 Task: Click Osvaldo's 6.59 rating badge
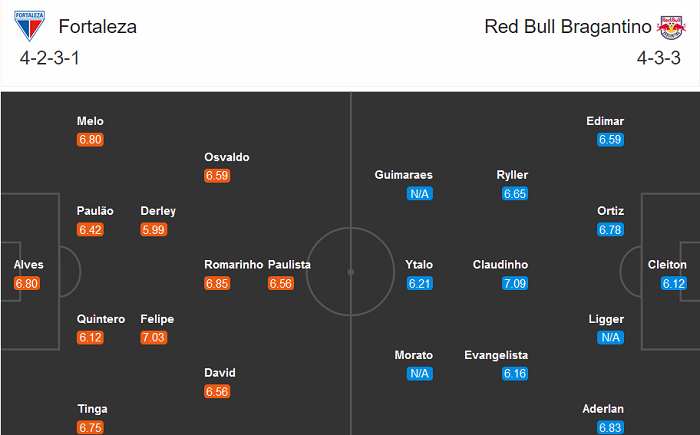(217, 176)
